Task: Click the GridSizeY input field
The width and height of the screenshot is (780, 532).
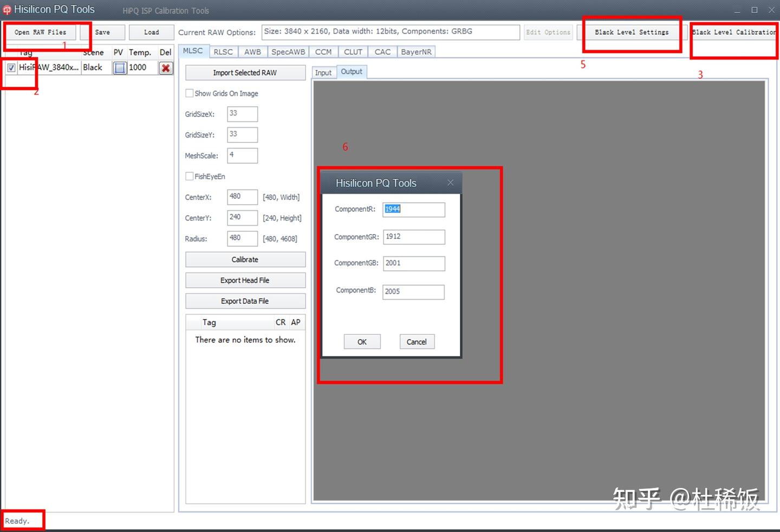Action: click(x=242, y=134)
